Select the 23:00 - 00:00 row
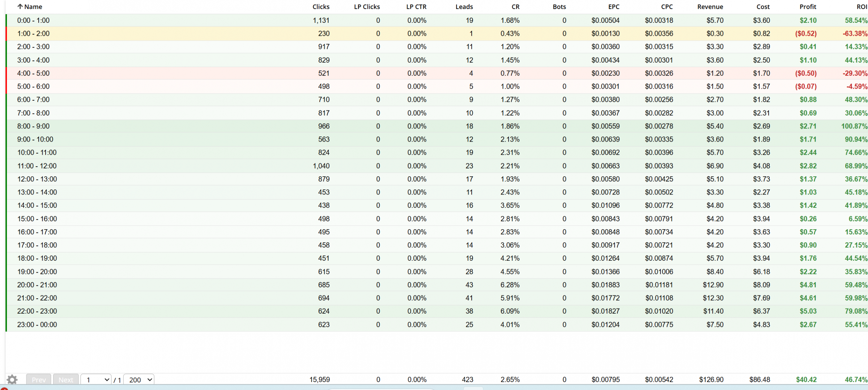Screen dimensions: 868x390 (437, 324)
